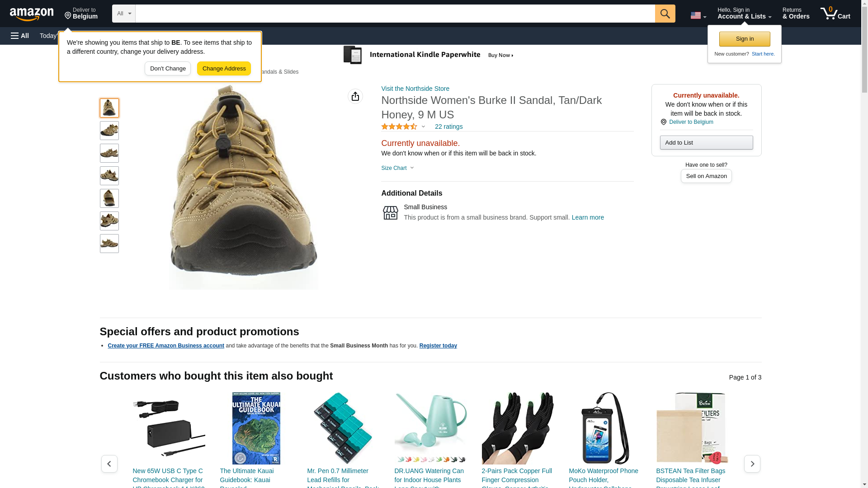Click the share icon beside product image
The width and height of the screenshot is (868, 488).
[355, 96]
